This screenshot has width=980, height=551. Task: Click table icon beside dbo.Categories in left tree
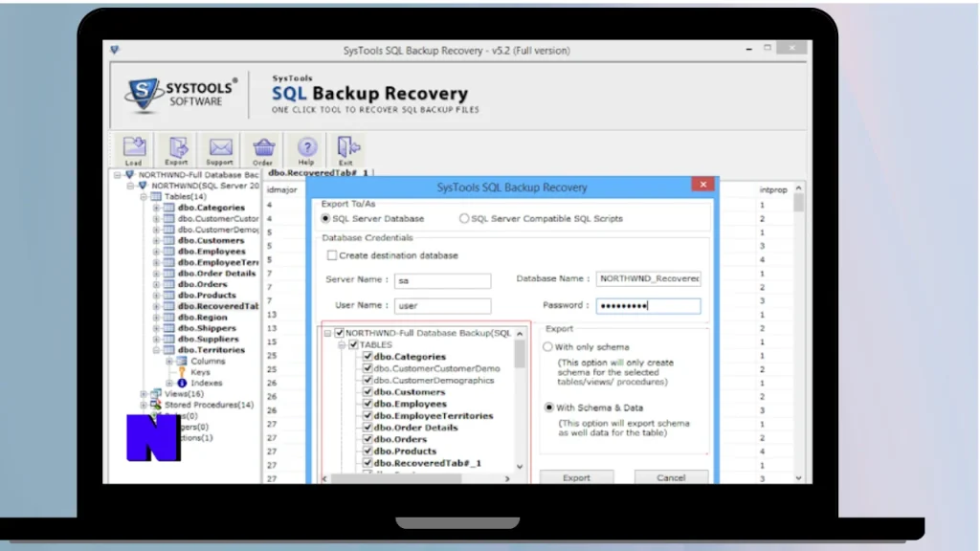(x=168, y=208)
